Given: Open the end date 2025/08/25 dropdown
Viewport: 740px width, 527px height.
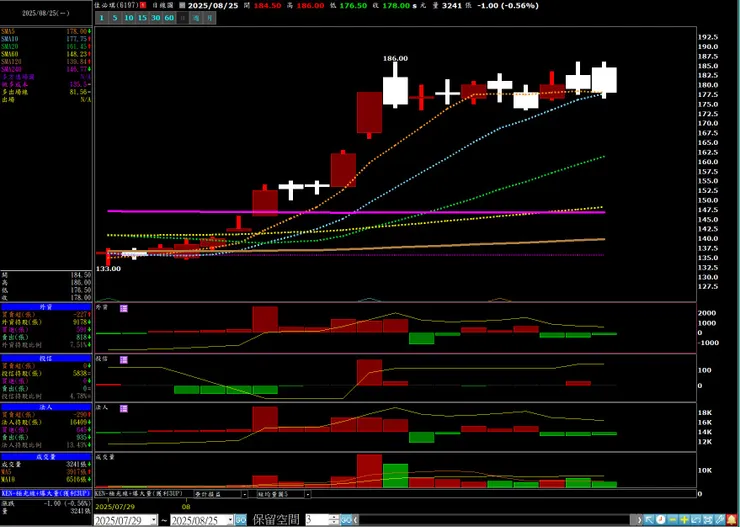Looking at the screenshot, I should [x=230, y=520].
